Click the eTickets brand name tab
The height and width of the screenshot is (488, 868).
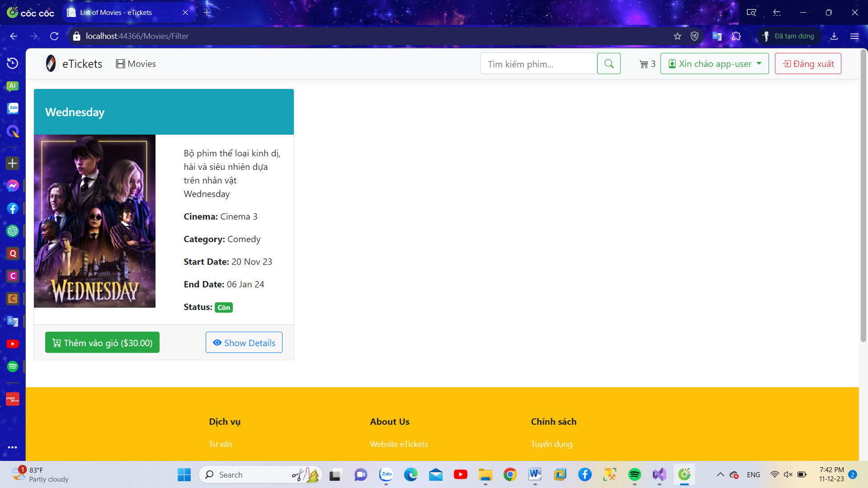tap(83, 64)
